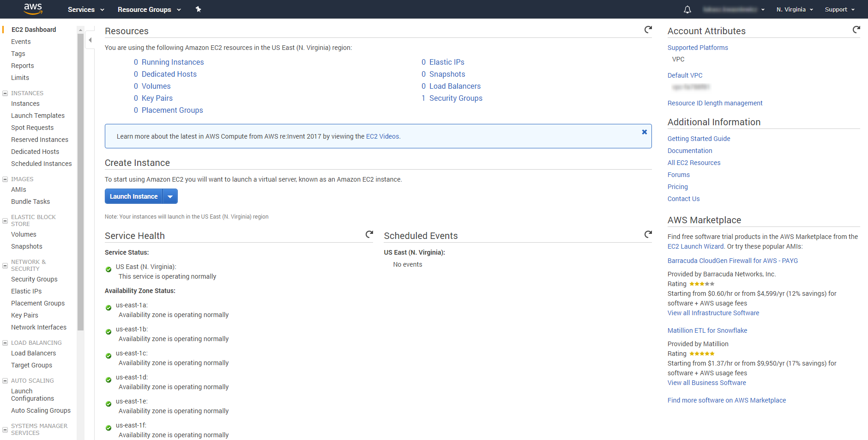
Task: Click the pin shortcut icon in top bar
Action: coord(199,9)
